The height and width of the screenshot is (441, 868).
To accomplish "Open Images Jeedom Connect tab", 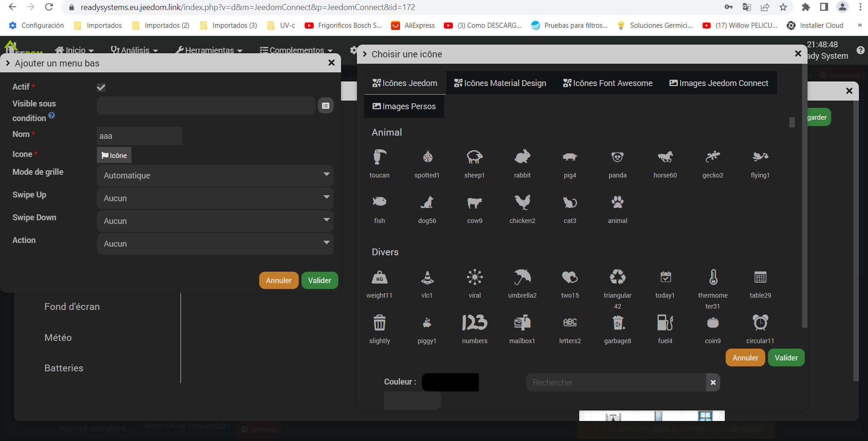I will tap(719, 83).
